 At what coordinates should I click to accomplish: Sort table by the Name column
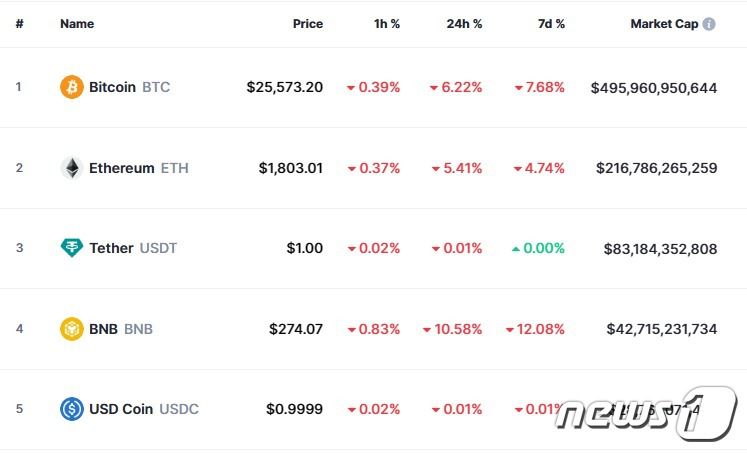point(76,24)
